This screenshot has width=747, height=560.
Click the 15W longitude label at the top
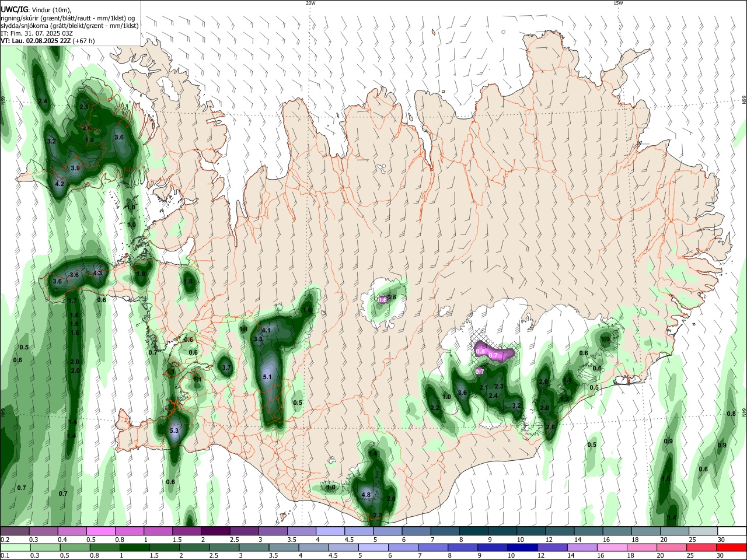coord(618,3)
